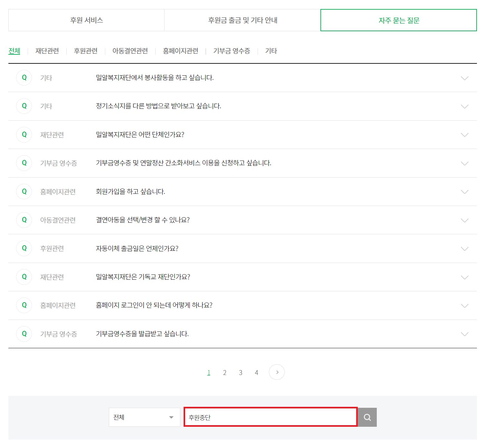Open the 전체 search category dropdown
The width and height of the screenshot is (485, 448).
[144, 417]
